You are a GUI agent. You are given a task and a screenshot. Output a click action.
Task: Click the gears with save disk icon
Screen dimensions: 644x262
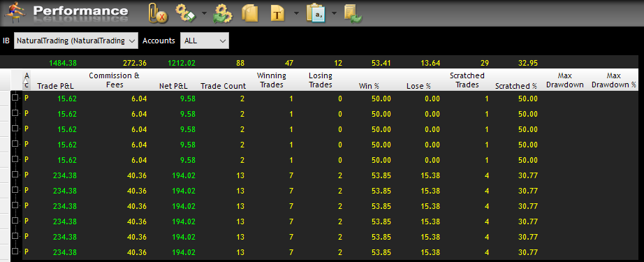pyautogui.click(x=186, y=13)
